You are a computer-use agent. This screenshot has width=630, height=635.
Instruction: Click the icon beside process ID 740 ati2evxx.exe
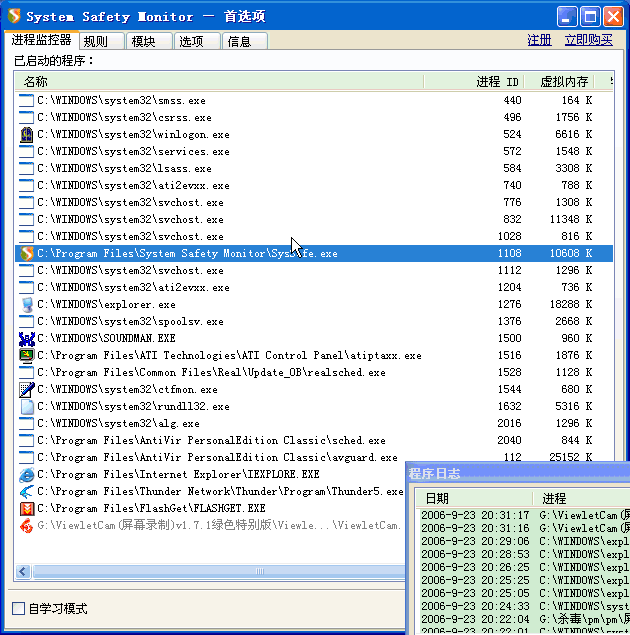26,185
